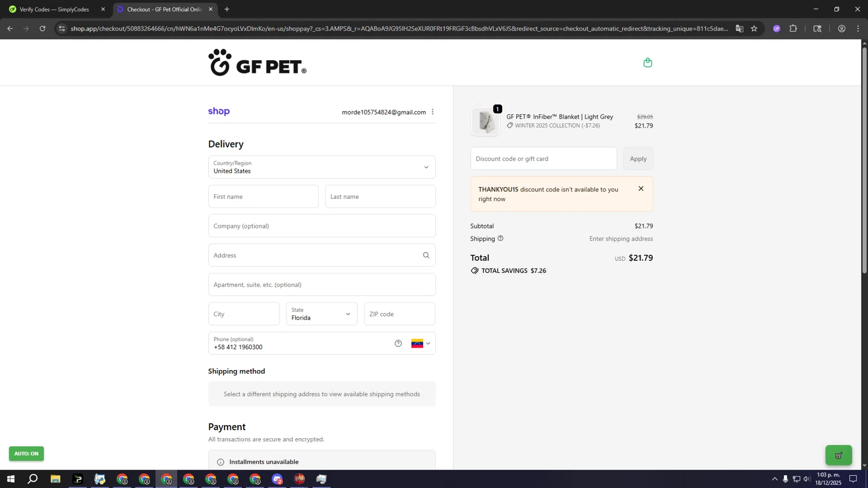Viewport: 868px width, 488px height.
Task: Click the InFiber Blanket product thumbnail
Action: [x=486, y=121]
